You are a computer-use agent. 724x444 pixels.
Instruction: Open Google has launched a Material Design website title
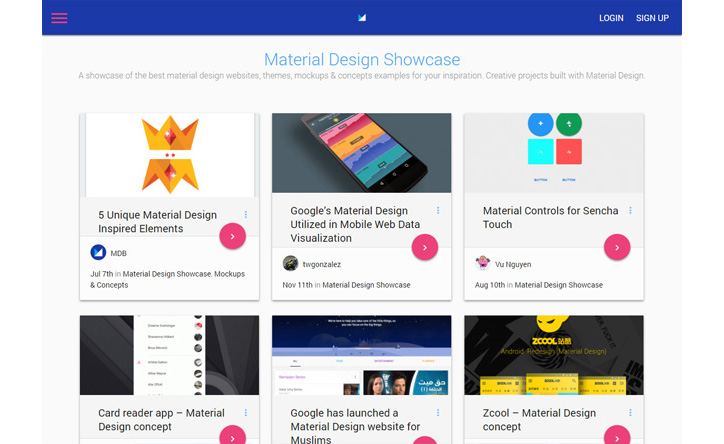355,426
